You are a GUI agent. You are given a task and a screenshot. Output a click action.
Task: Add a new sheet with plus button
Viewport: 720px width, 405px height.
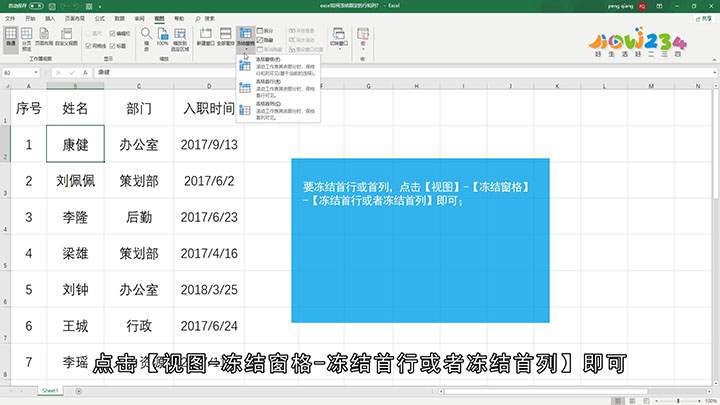pyautogui.click(x=79, y=391)
